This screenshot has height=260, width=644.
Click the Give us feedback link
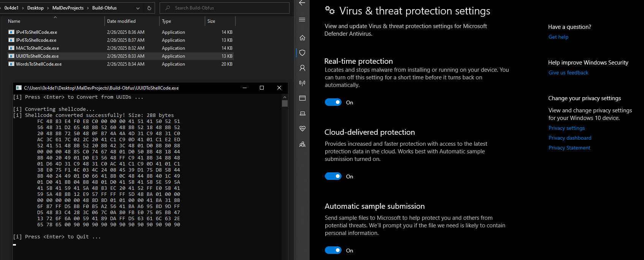[x=568, y=72]
